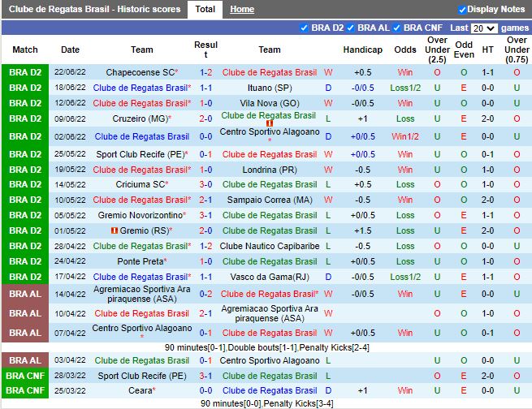This screenshot has height=409, width=532.
Task: Click the 3-0 score of Criciuma match
Action: tap(206, 184)
